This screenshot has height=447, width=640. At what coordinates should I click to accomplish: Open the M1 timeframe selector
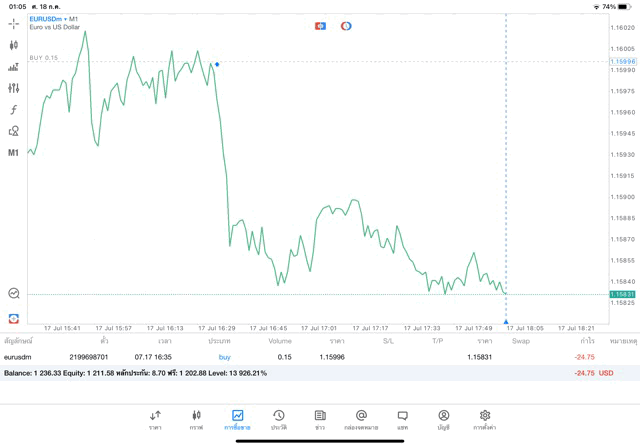tap(14, 153)
